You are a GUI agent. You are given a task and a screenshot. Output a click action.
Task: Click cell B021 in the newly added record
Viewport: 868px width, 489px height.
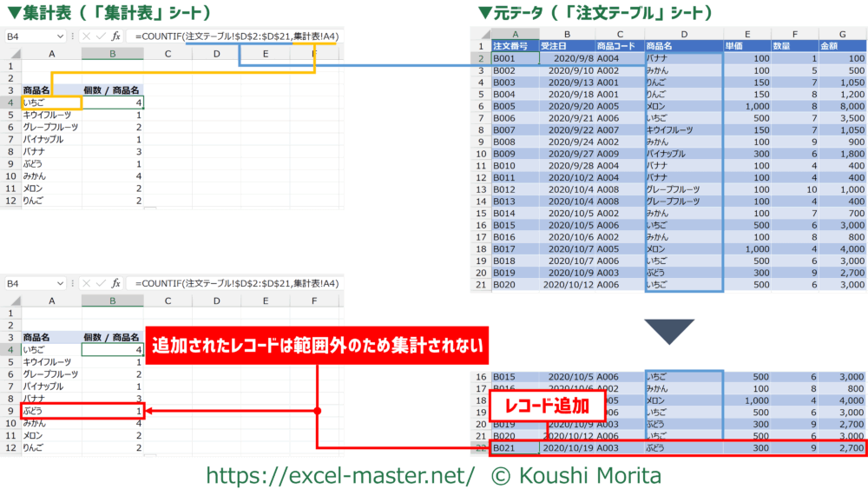coord(514,448)
